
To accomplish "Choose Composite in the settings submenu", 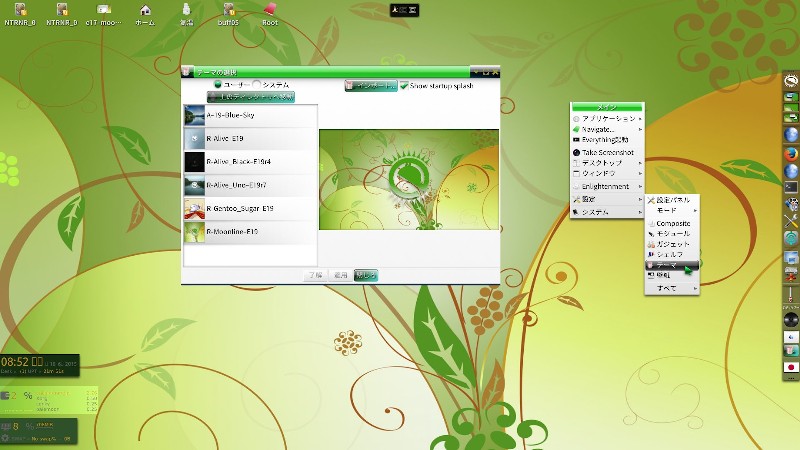I will [672, 223].
